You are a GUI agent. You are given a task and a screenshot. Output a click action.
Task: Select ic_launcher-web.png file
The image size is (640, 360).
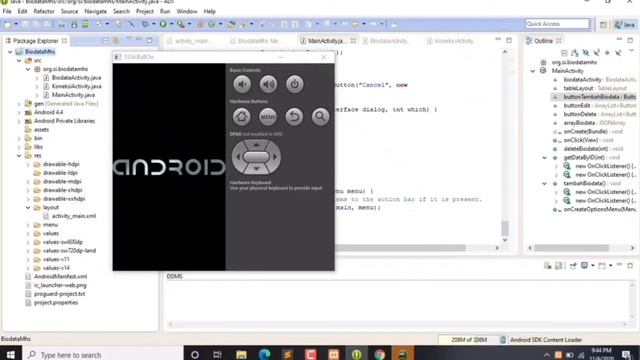60,285
